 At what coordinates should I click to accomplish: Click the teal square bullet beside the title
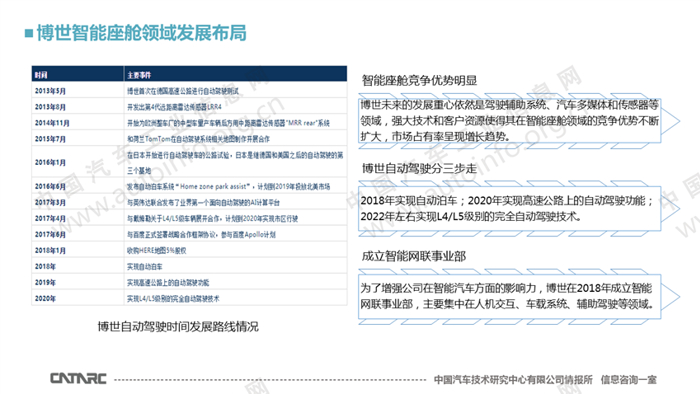(x=29, y=33)
